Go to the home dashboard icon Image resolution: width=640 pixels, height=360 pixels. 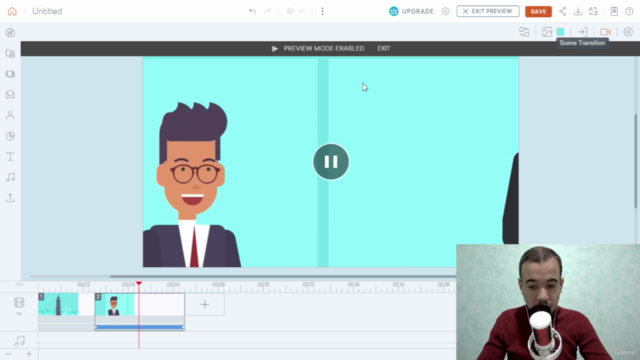[x=12, y=11]
